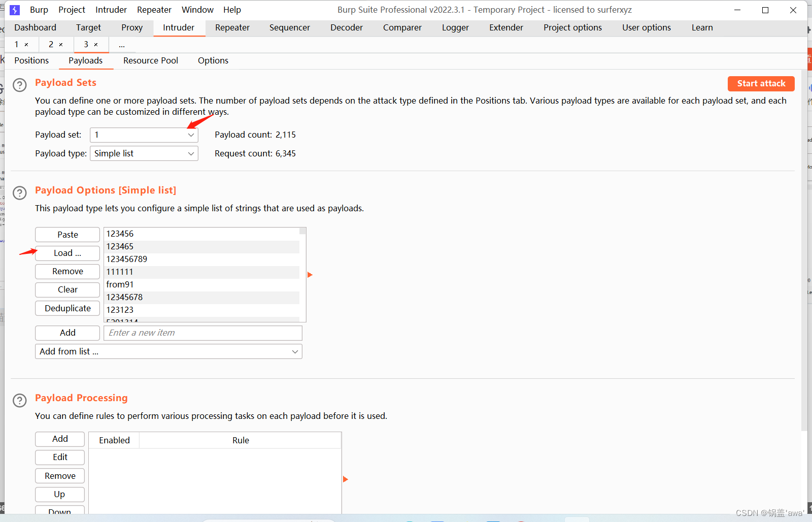Screen dimensions: 812x522
Task: Open the Help menu
Action: (232, 10)
